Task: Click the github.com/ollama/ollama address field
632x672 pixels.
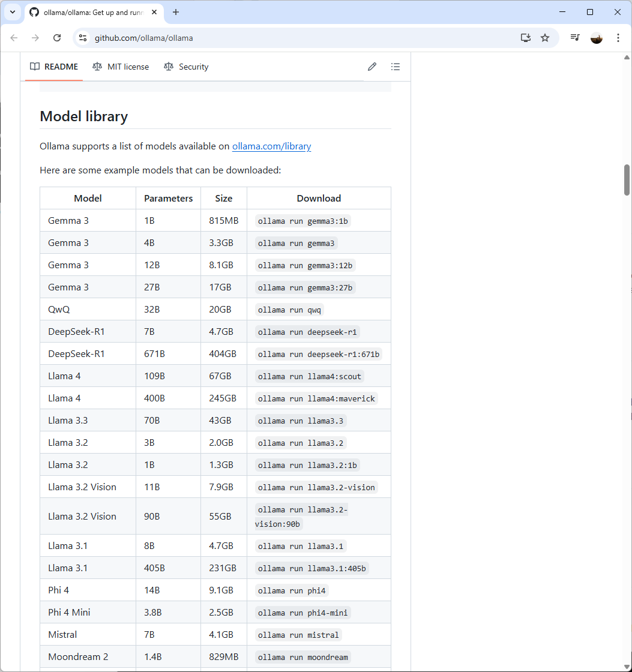Action: [x=300, y=38]
